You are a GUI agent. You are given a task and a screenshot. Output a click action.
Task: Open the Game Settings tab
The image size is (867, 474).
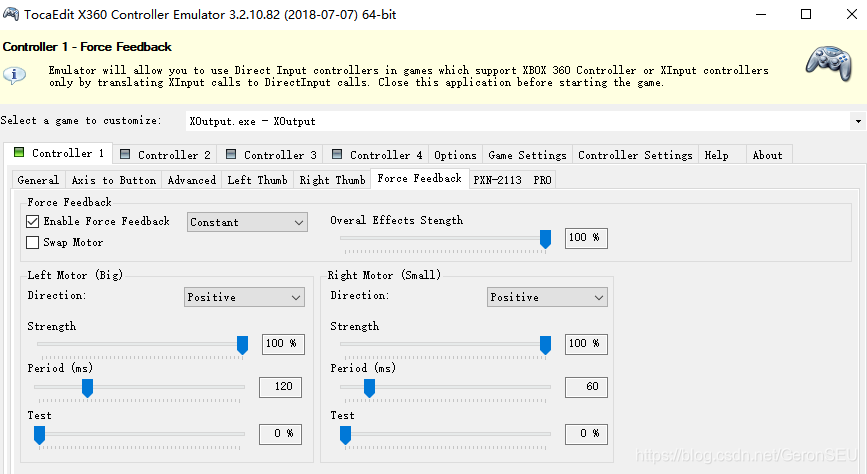[527, 155]
